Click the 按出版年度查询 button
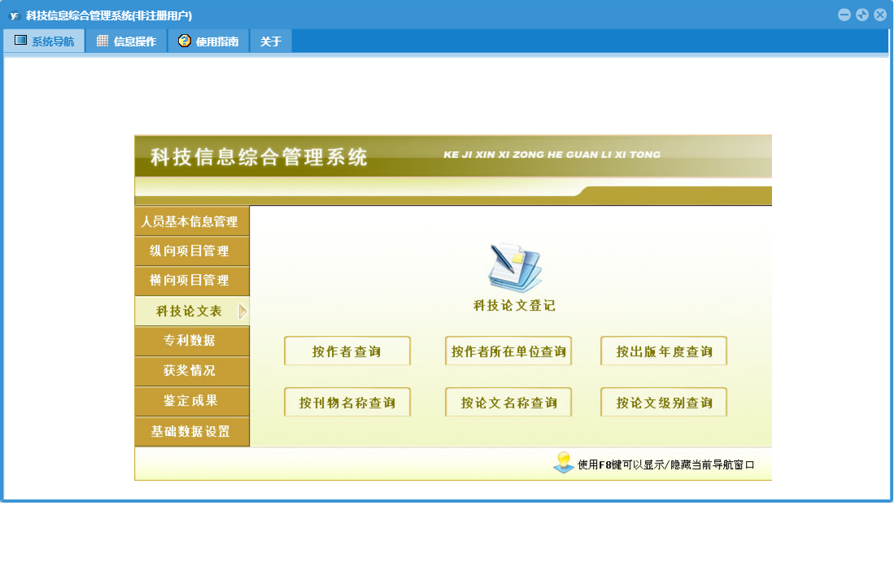This screenshot has width=894, height=588. click(664, 351)
